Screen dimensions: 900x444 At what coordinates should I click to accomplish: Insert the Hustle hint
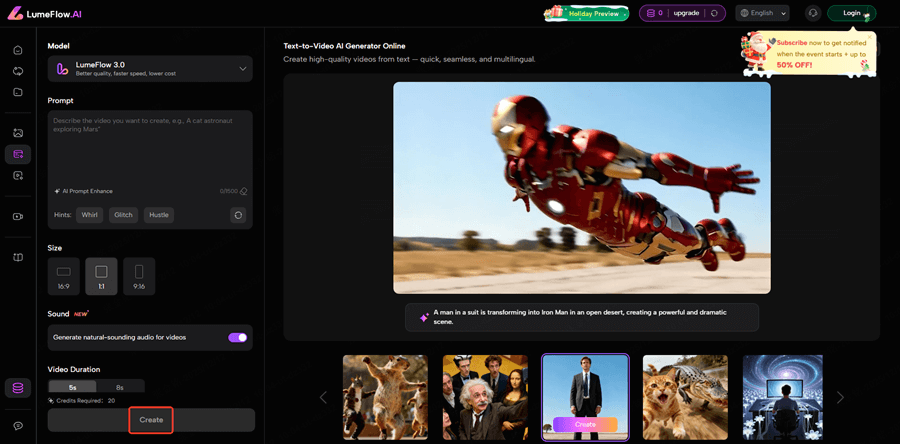[159, 215]
